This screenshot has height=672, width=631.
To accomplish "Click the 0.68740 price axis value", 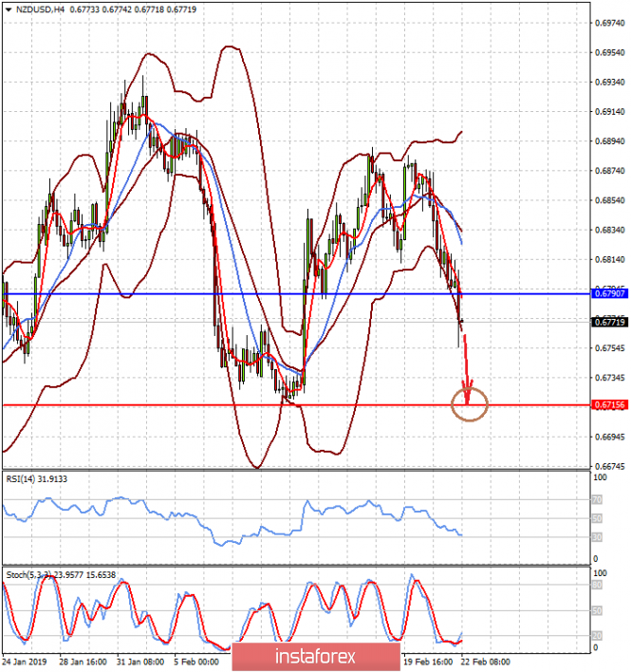I will point(610,171).
